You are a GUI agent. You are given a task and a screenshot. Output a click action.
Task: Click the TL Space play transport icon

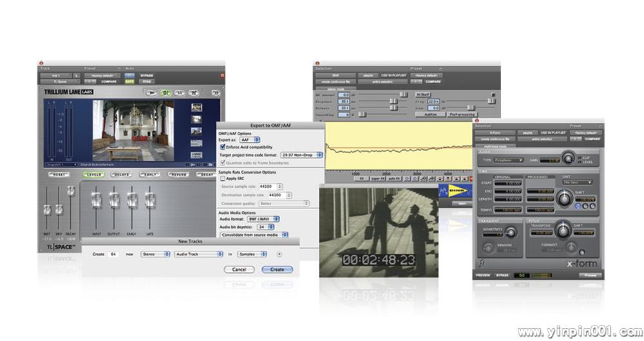(151, 92)
